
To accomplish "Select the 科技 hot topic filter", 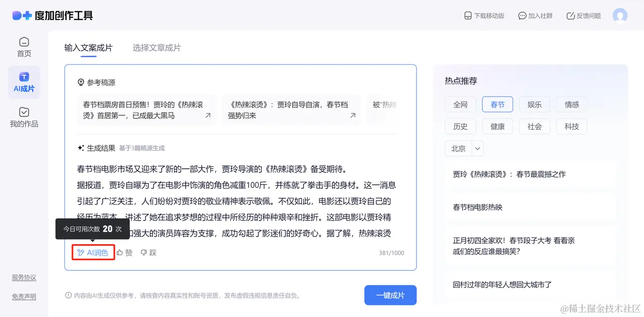I will [x=572, y=127].
